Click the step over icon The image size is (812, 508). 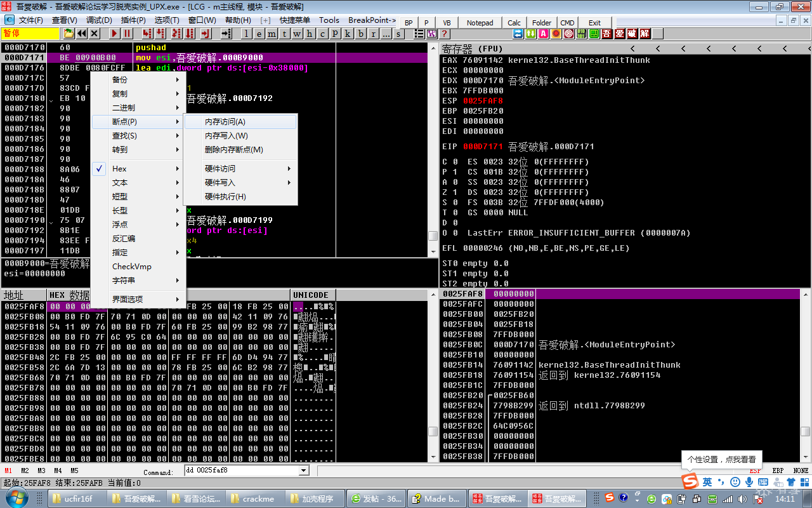click(159, 33)
